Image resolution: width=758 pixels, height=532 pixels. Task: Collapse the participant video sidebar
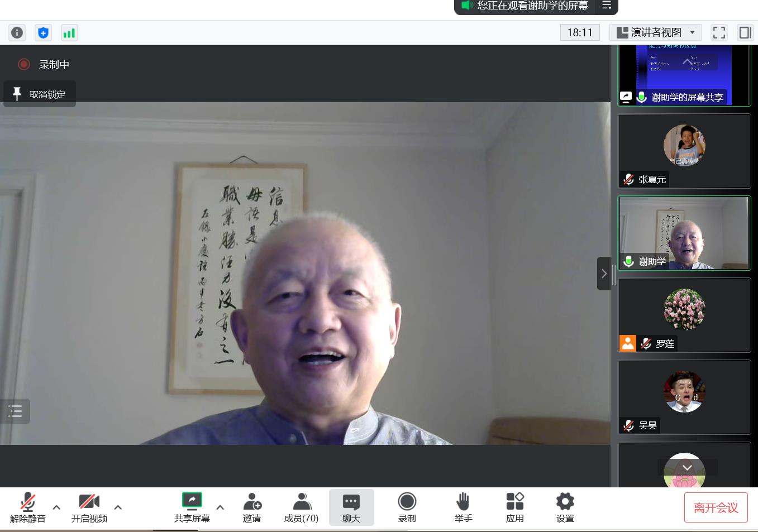pos(603,274)
